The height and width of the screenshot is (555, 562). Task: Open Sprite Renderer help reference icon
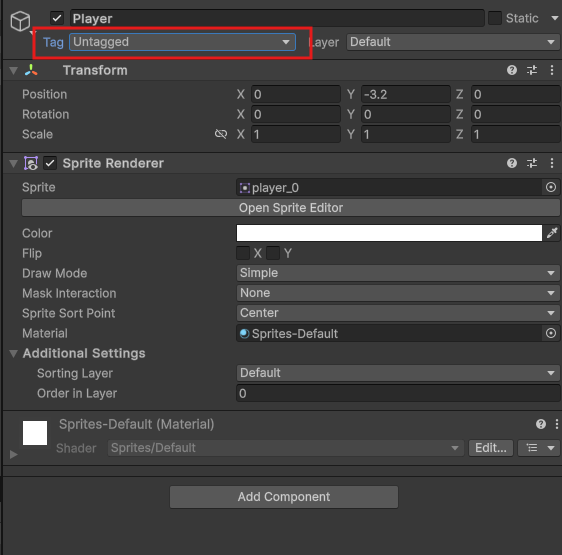point(512,163)
